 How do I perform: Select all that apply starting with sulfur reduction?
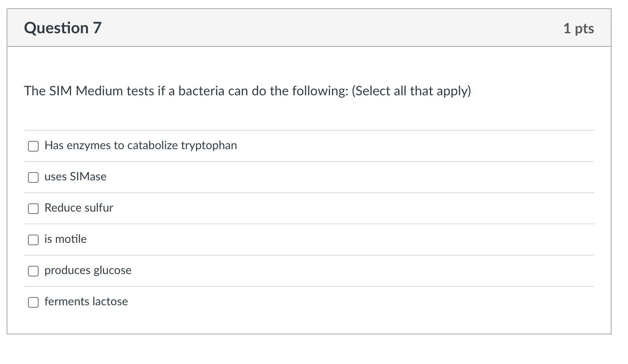pos(33,208)
